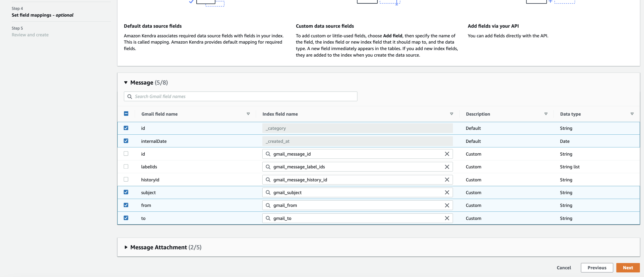
Task: Sort by Data type column arrow
Action: (x=632, y=114)
